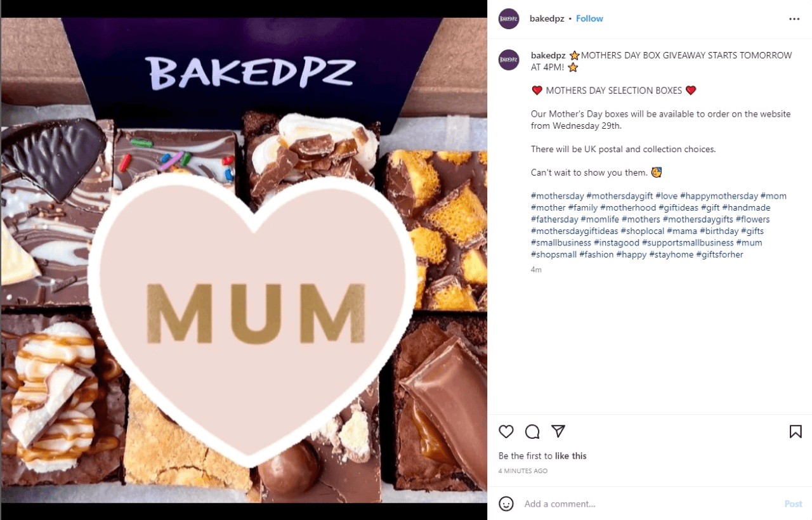This screenshot has height=520, width=812.
Task: Click the share paper plane icon
Action: click(558, 431)
